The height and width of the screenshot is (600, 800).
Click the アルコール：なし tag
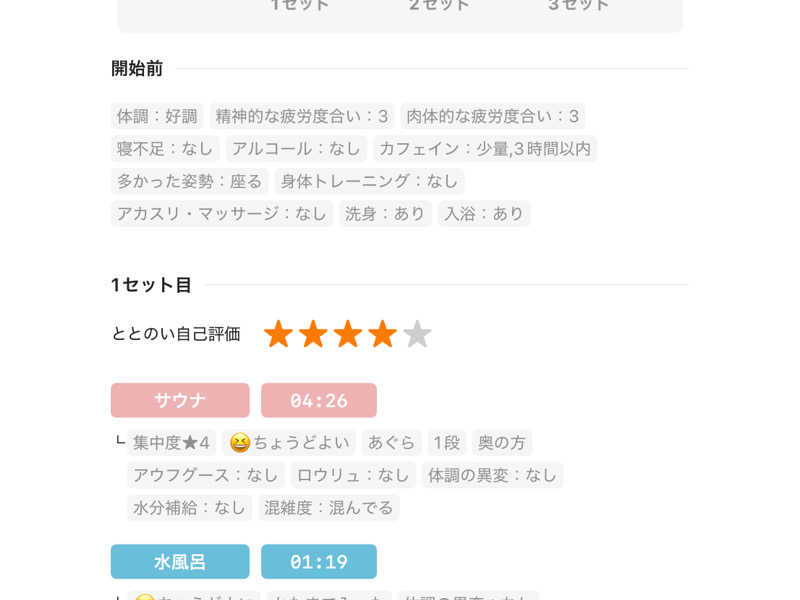[x=296, y=149]
